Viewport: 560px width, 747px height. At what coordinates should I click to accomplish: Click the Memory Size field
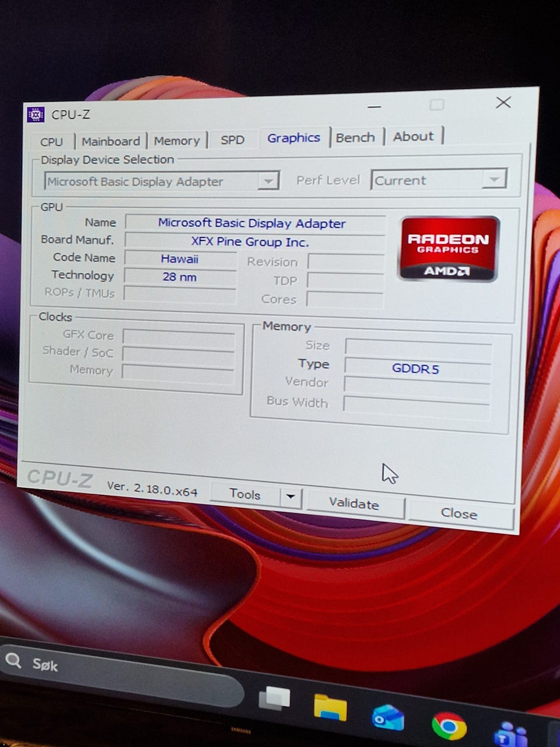pos(418,348)
